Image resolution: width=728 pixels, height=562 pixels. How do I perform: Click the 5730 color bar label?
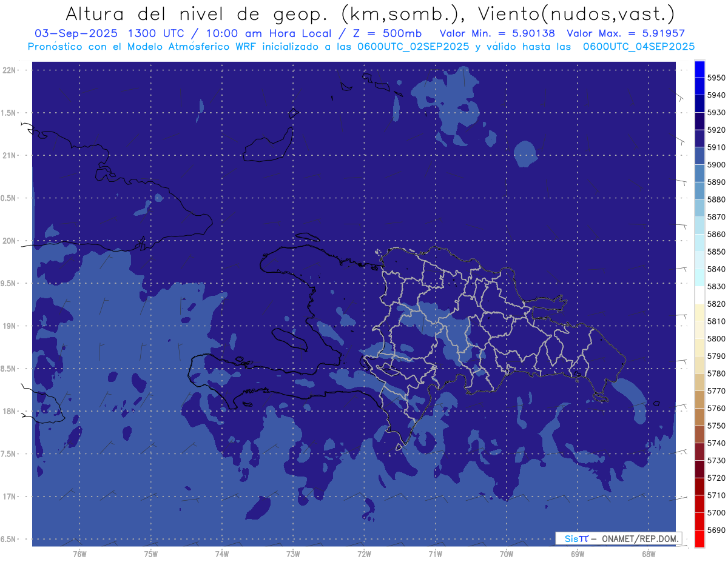coord(716,460)
